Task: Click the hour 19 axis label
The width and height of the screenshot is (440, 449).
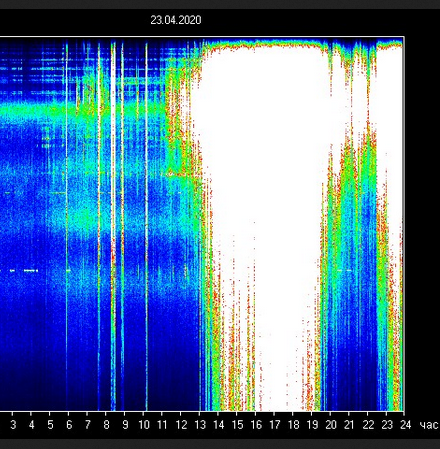Action: (312, 425)
